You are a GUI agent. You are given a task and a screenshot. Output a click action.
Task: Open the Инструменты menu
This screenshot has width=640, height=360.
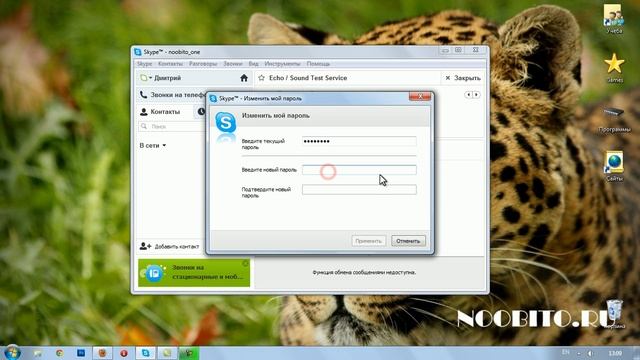point(282,64)
